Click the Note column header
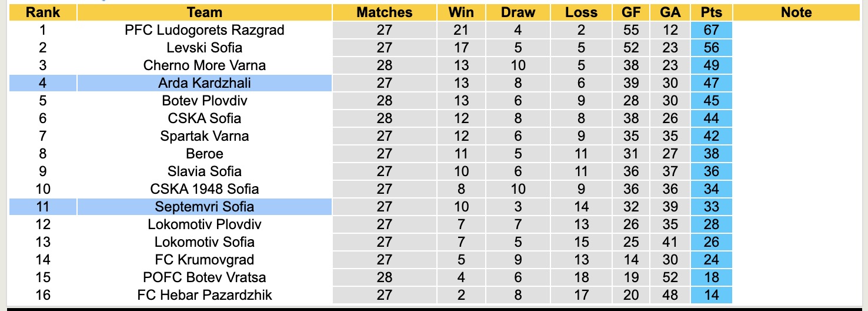868x311 pixels. click(x=796, y=12)
